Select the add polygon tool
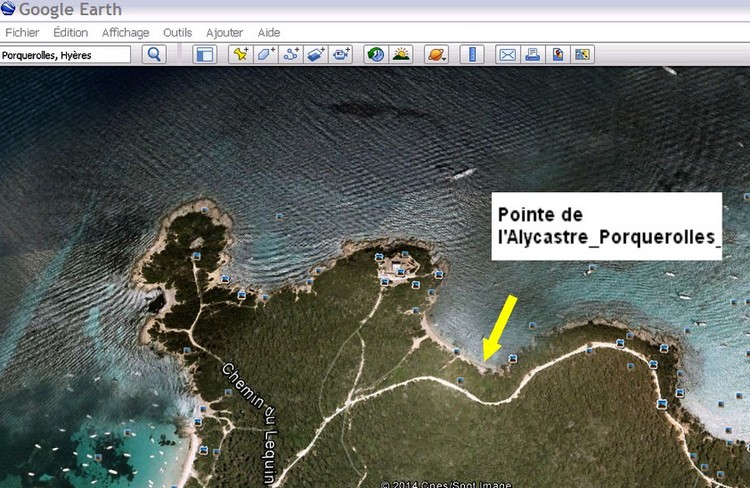The image size is (750, 488). [x=266, y=55]
